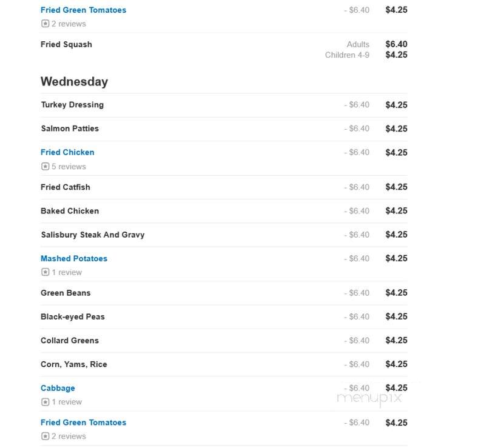478x448 pixels.
Task: Select the Wednesday section heading
Action: [x=75, y=82]
